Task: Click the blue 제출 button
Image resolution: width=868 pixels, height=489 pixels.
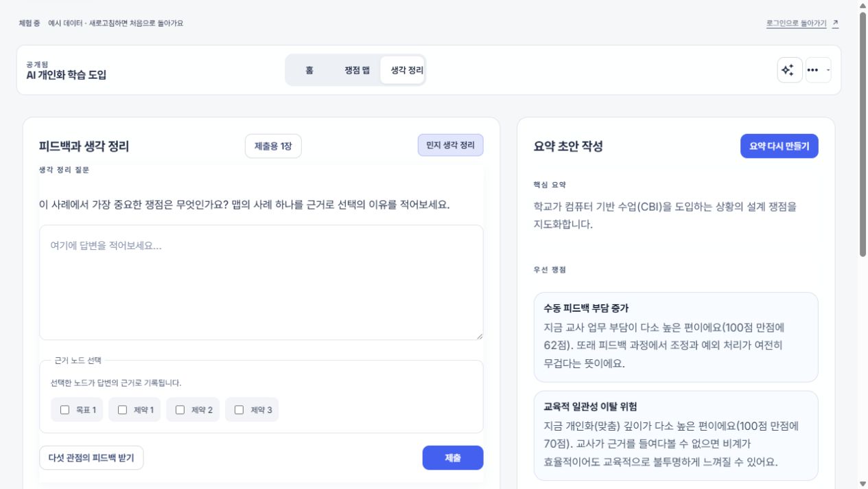Action: click(453, 458)
